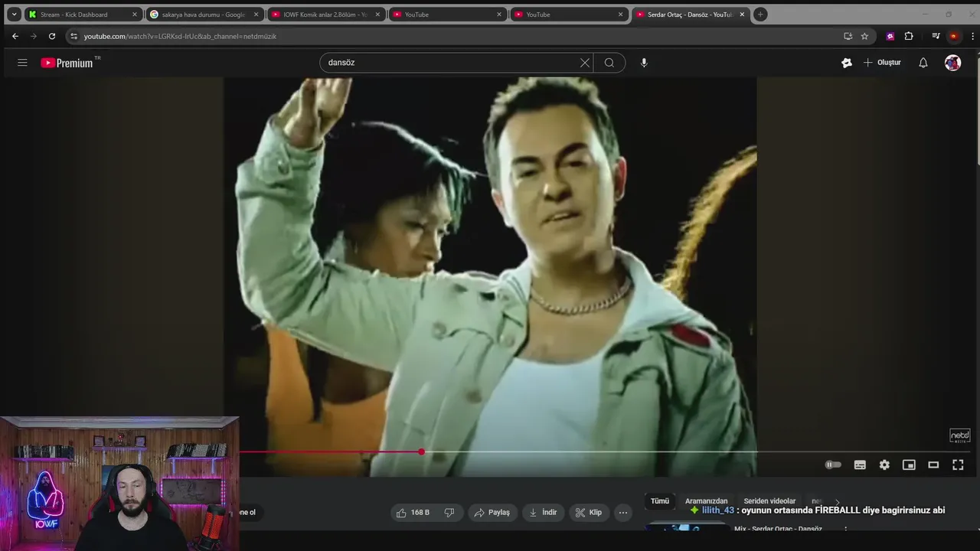Start voice search with microphone
The height and width of the screenshot is (551, 980).
[644, 63]
